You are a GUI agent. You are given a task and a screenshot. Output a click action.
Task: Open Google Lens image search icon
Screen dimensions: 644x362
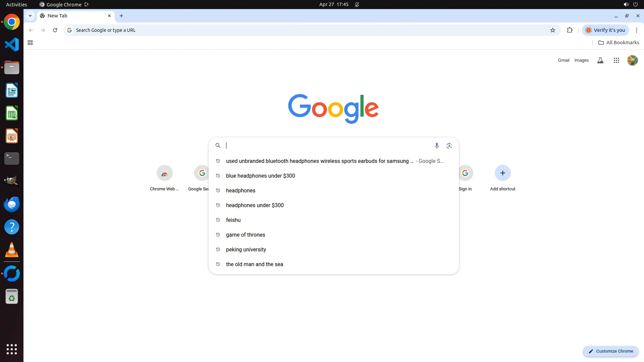(449, 145)
